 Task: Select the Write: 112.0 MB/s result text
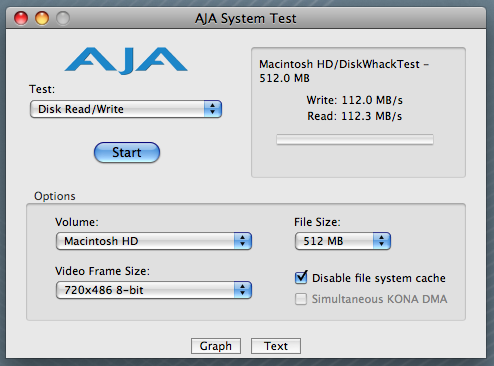tap(355, 100)
